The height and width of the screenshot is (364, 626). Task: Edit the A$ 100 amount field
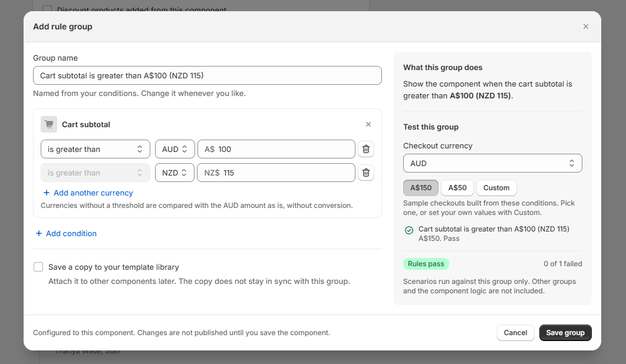coord(276,149)
